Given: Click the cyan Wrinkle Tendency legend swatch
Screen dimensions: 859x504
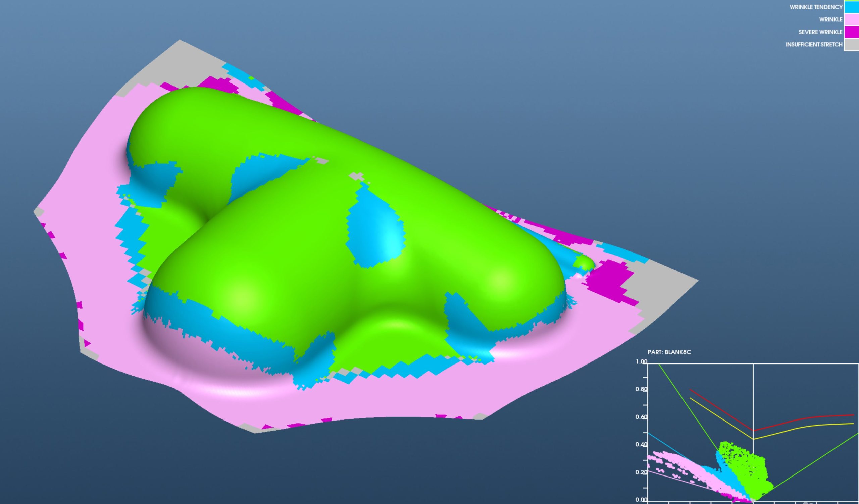Looking at the screenshot, I should pos(852,7).
